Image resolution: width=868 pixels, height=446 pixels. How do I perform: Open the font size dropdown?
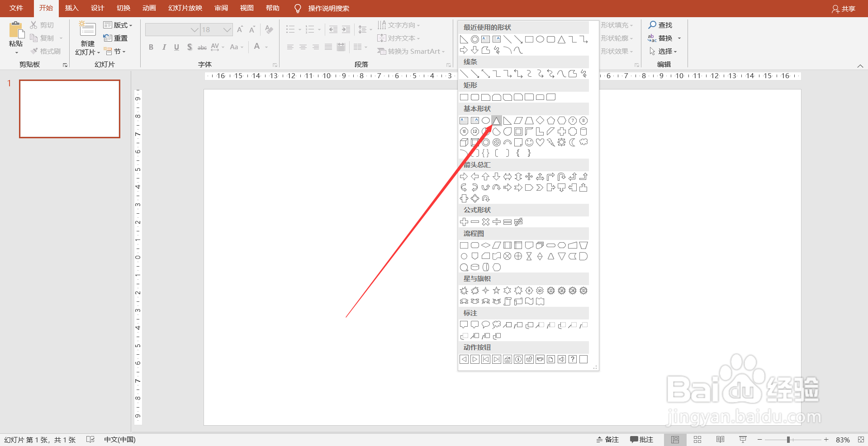click(227, 30)
